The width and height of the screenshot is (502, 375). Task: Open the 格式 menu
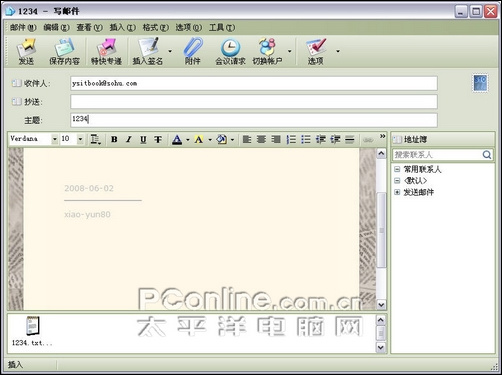pyautogui.click(x=156, y=27)
